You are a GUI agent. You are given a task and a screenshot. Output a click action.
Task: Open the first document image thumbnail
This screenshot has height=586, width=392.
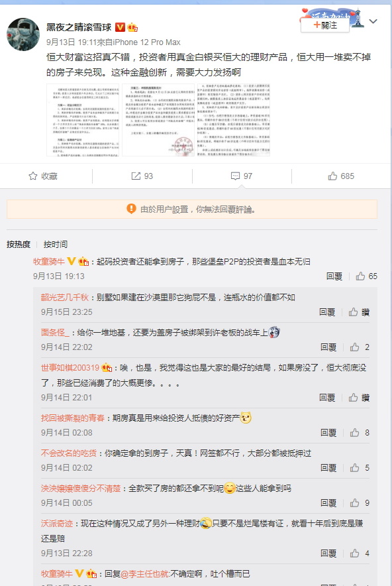tap(83, 120)
